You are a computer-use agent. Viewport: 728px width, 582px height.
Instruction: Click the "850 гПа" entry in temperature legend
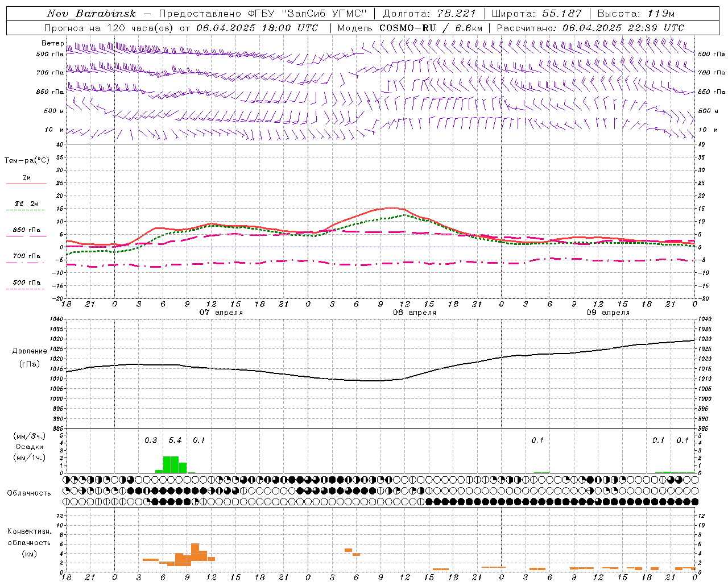27,230
